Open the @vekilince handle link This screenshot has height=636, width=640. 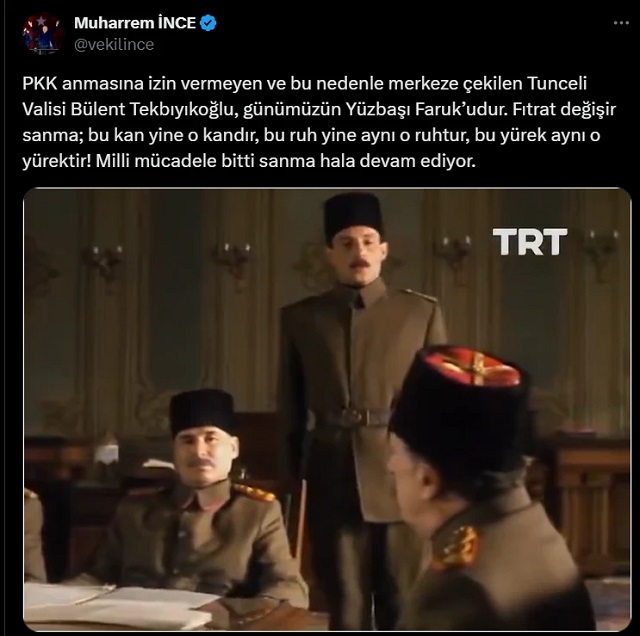[x=114, y=44]
